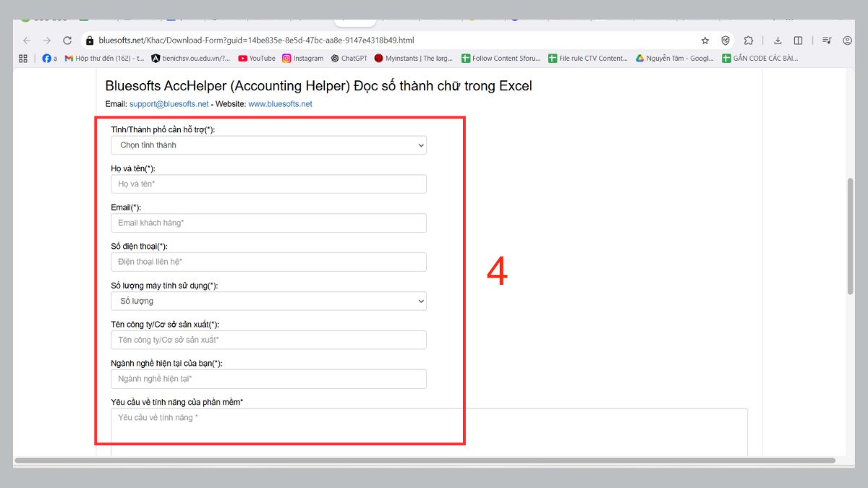The image size is (868, 488).
Task: Open the shield extension in address bar
Action: click(x=726, y=40)
